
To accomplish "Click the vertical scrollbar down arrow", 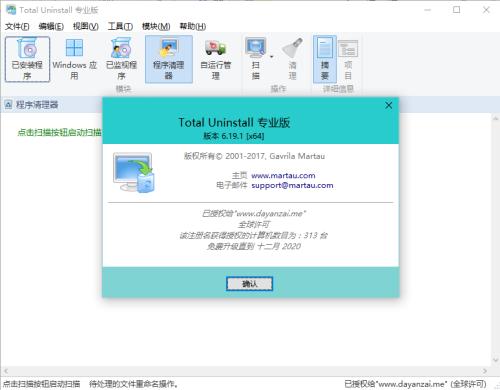I will 495,360.
